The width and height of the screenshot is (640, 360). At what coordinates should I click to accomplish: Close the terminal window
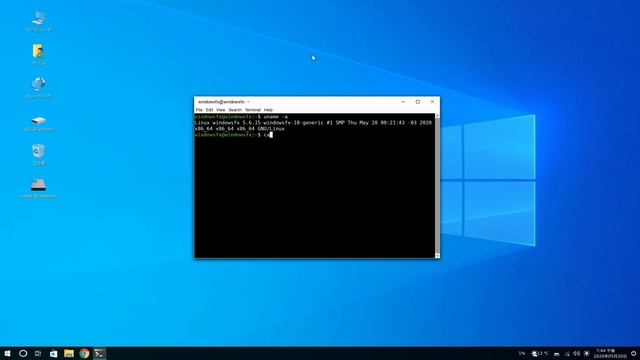coord(432,102)
